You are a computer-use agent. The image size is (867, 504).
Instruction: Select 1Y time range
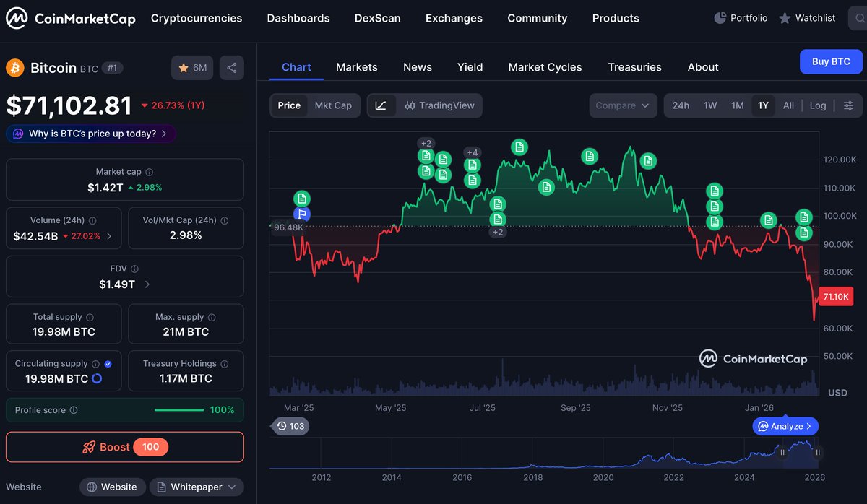click(763, 105)
